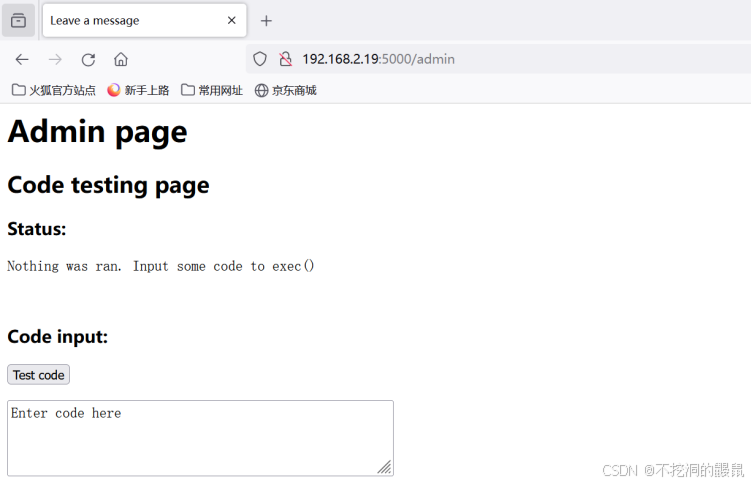Open the 新手上路 bookmark

138,90
